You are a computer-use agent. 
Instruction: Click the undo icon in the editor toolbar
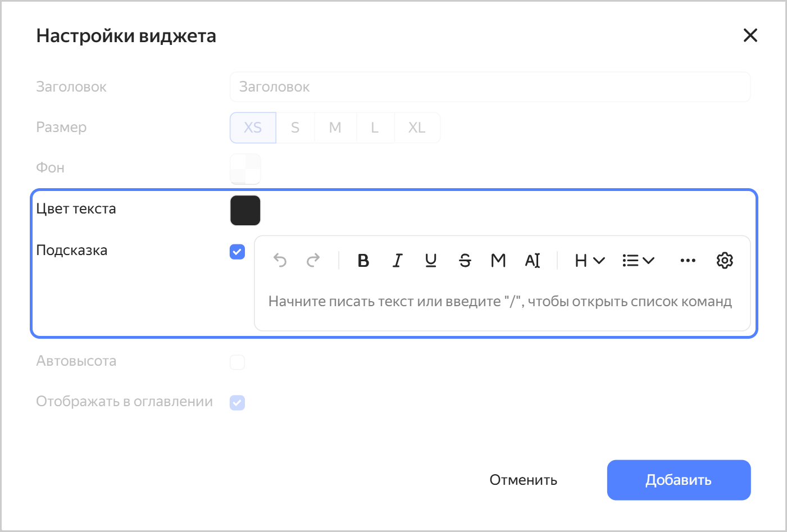click(280, 260)
